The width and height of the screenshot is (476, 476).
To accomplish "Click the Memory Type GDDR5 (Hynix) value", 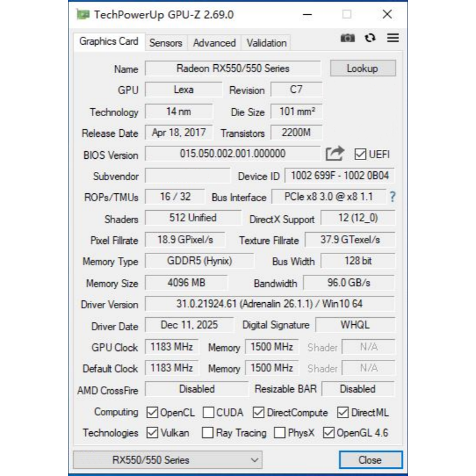I will (199, 261).
